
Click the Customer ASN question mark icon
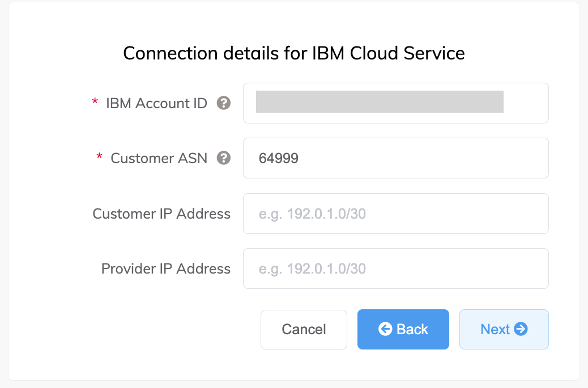coord(224,158)
